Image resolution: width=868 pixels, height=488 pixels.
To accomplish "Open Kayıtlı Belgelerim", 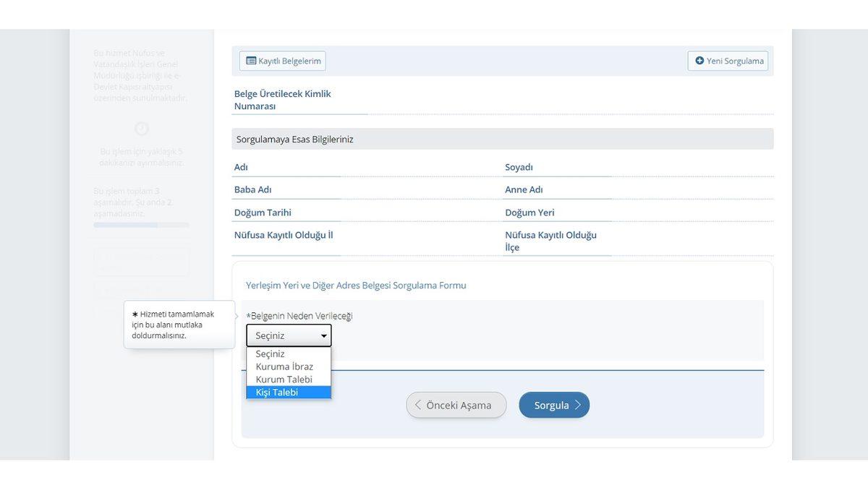I will point(281,61).
